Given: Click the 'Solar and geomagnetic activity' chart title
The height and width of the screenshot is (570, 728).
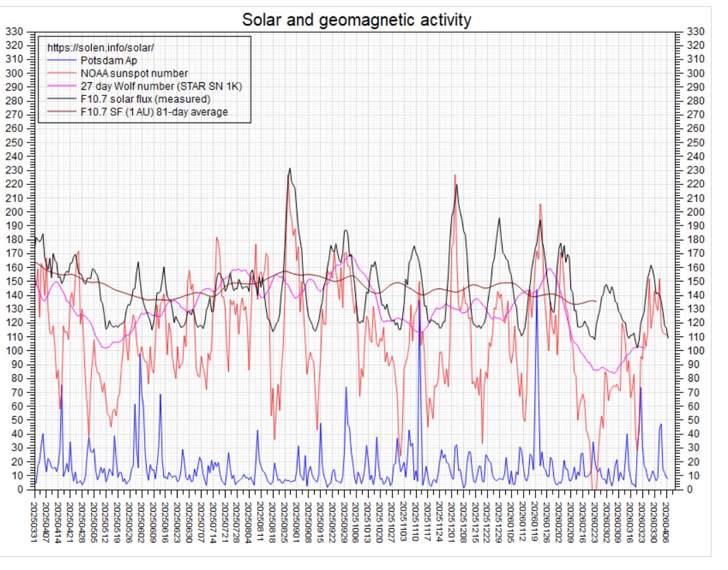Looking at the screenshot, I should click(356, 20).
